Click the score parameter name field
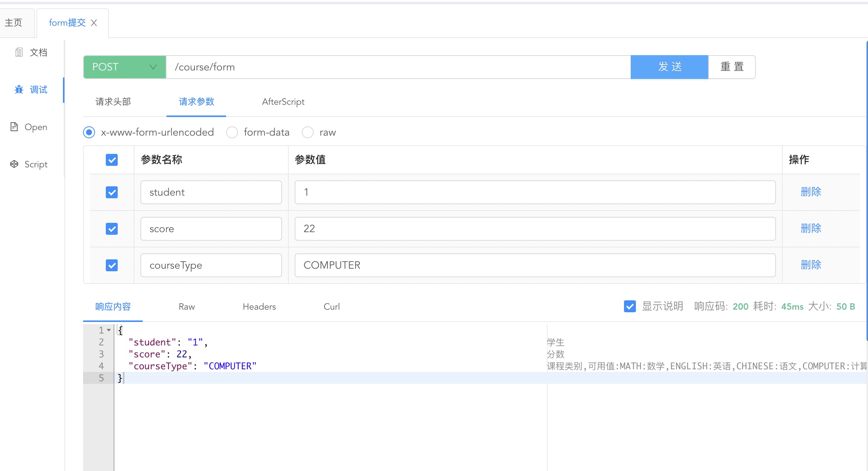This screenshot has height=471, width=868. tap(211, 229)
